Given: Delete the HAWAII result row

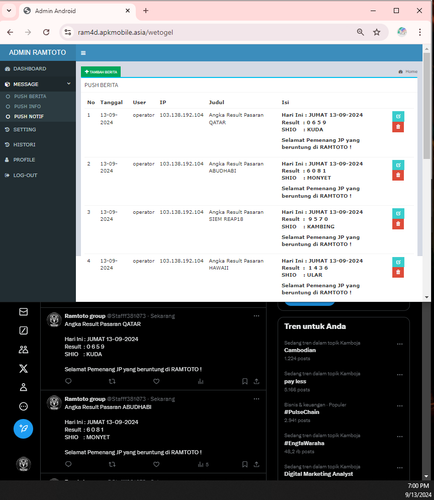Looking at the screenshot, I should (x=398, y=272).
